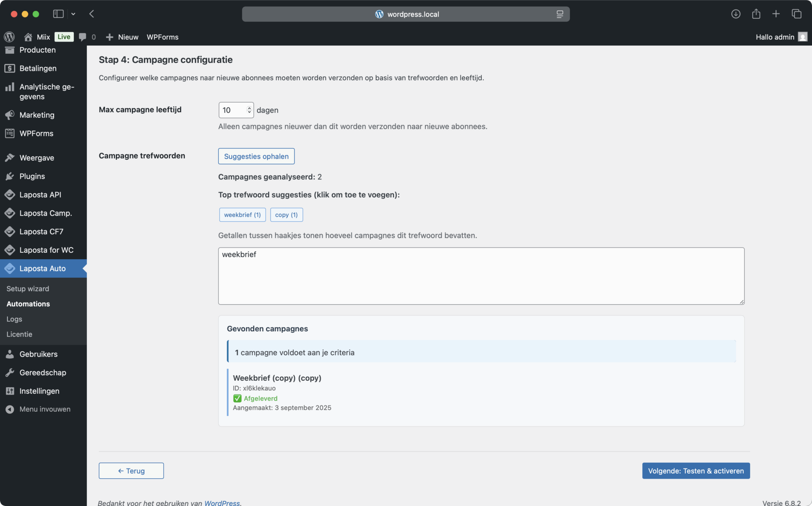Open Setup wizard submenu item
The height and width of the screenshot is (506, 812).
(28, 289)
